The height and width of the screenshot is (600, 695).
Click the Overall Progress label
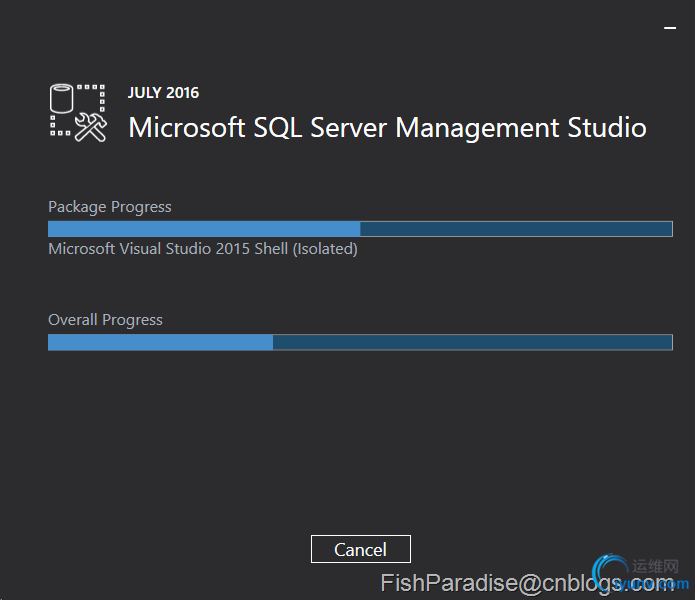105,320
